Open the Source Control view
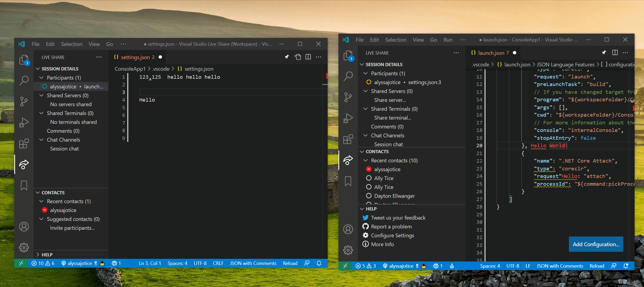Image resolution: width=644 pixels, height=287 pixels. pos(24,101)
